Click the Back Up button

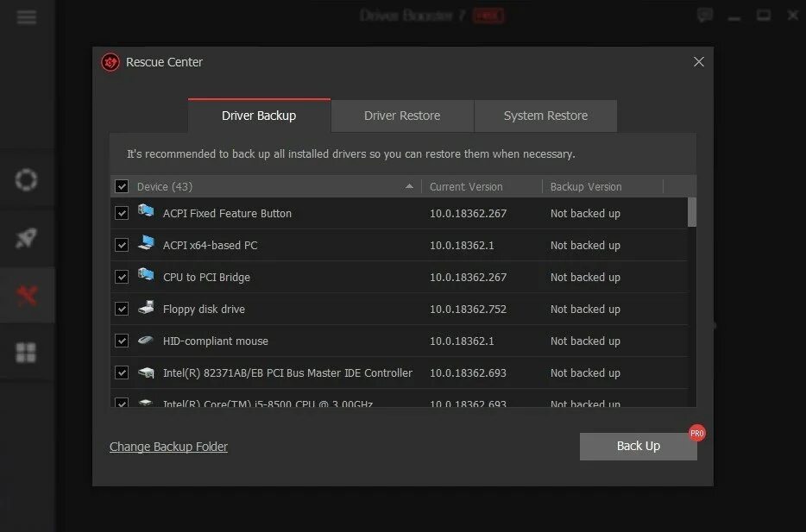click(x=639, y=447)
